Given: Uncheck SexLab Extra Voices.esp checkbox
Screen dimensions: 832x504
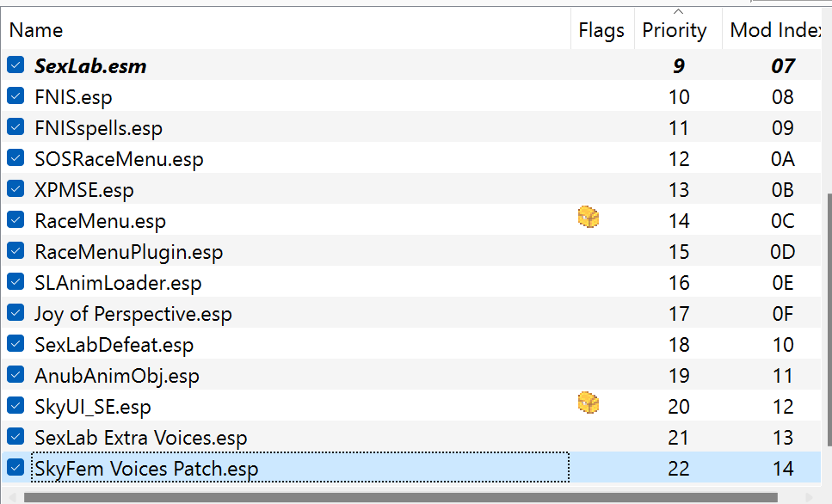Looking at the screenshot, I should point(16,436).
